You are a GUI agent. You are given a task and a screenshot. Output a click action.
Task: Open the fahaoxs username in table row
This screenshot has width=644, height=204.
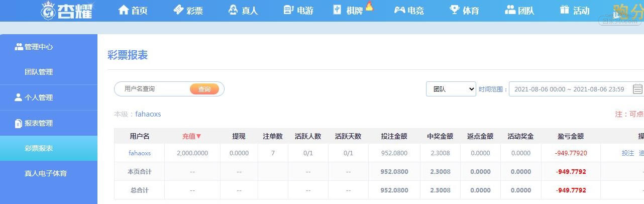coord(140,153)
